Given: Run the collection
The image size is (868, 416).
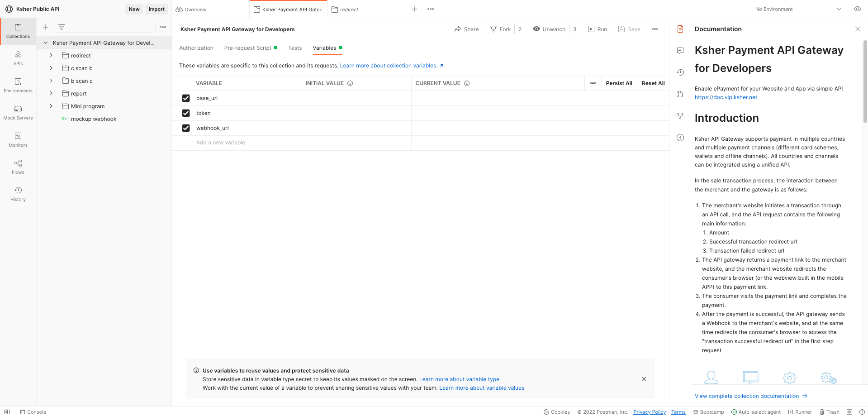Looking at the screenshot, I should [598, 29].
